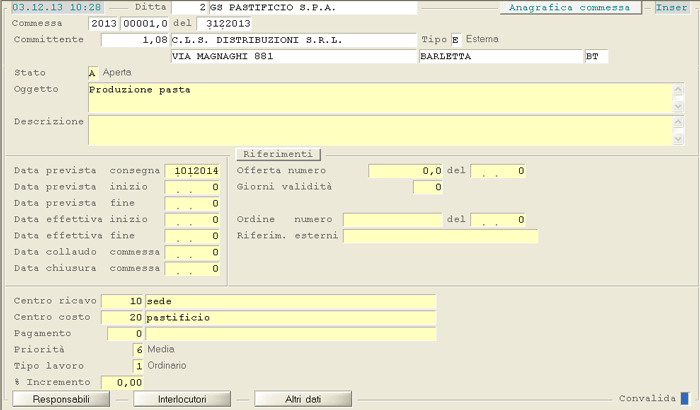Click the date time 03.12.13 10:28
The width and height of the screenshot is (700, 410).
pyautogui.click(x=57, y=7)
